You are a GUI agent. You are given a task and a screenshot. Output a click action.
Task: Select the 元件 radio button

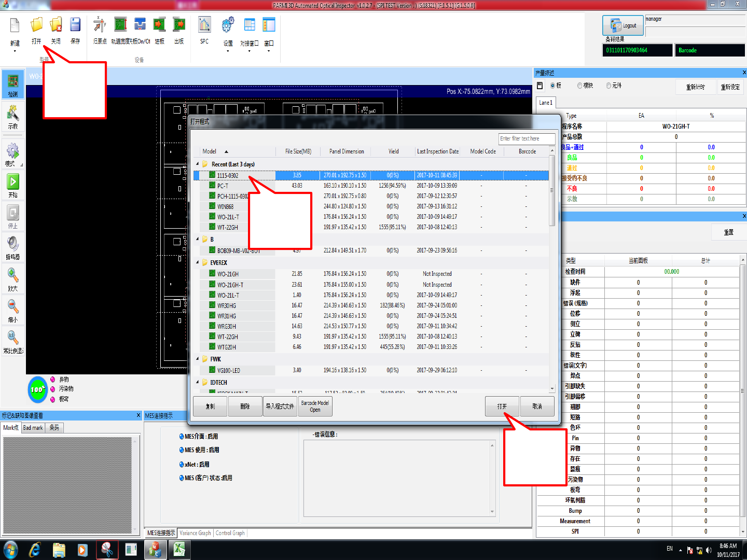pyautogui.click(x=608, y=86)
